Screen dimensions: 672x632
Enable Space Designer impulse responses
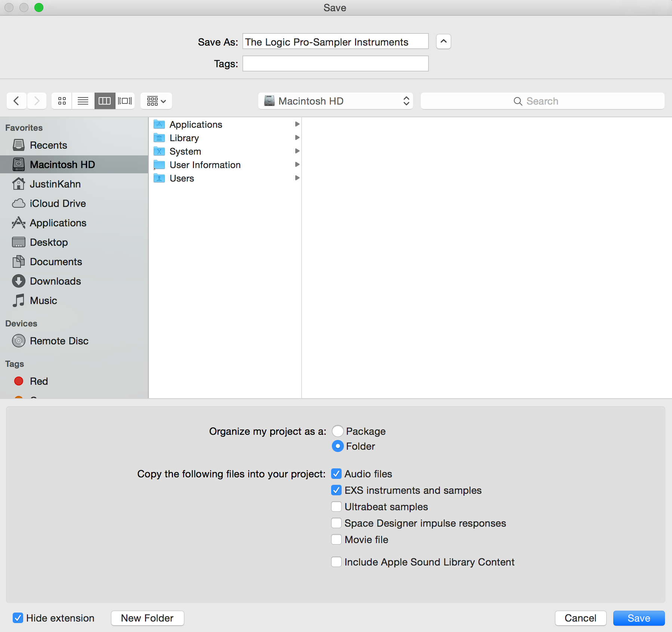point(336,523)
